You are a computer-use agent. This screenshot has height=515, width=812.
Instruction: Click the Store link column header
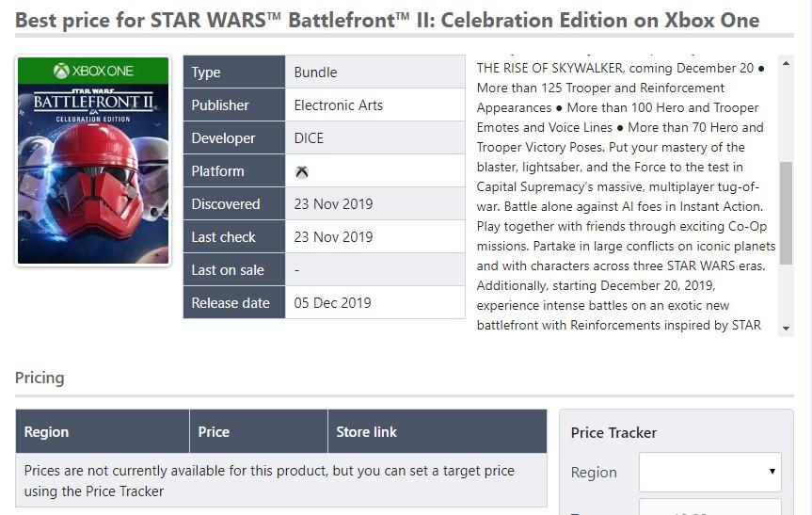pyautogui.click(x=367, y=432)
